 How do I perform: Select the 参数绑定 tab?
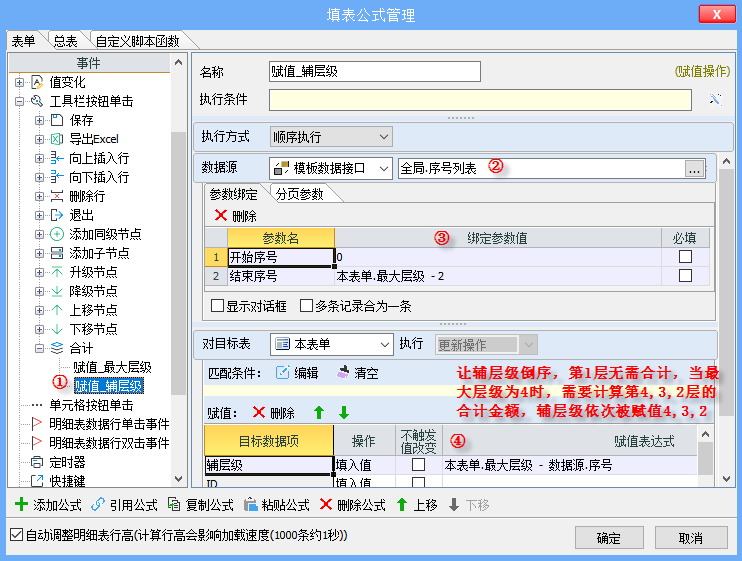(x=233, y=194)
